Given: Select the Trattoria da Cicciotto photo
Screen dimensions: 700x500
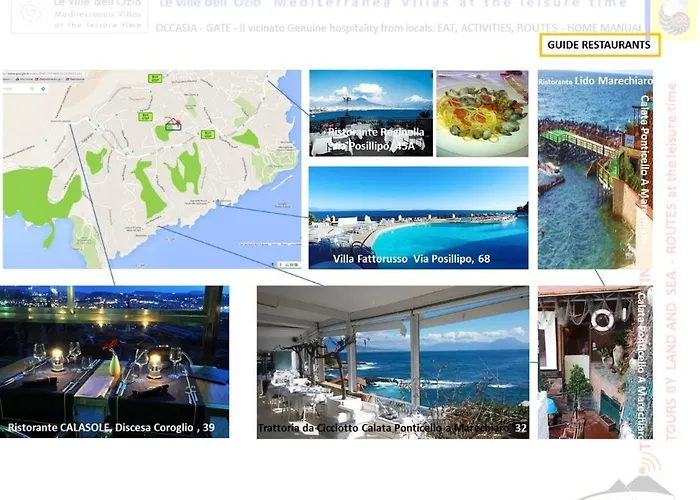Looking at the screenshot, I should pyautogui.click(x=393, y=362).
